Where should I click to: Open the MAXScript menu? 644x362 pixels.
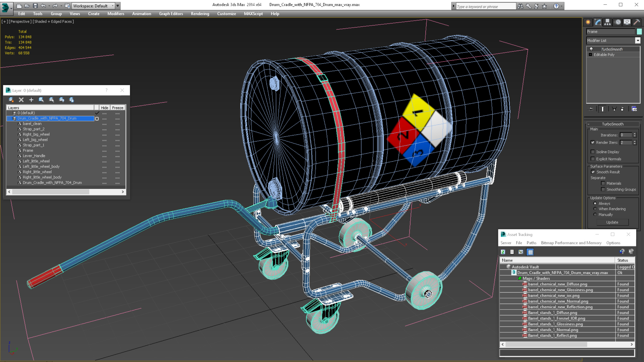tap(253, 14)
